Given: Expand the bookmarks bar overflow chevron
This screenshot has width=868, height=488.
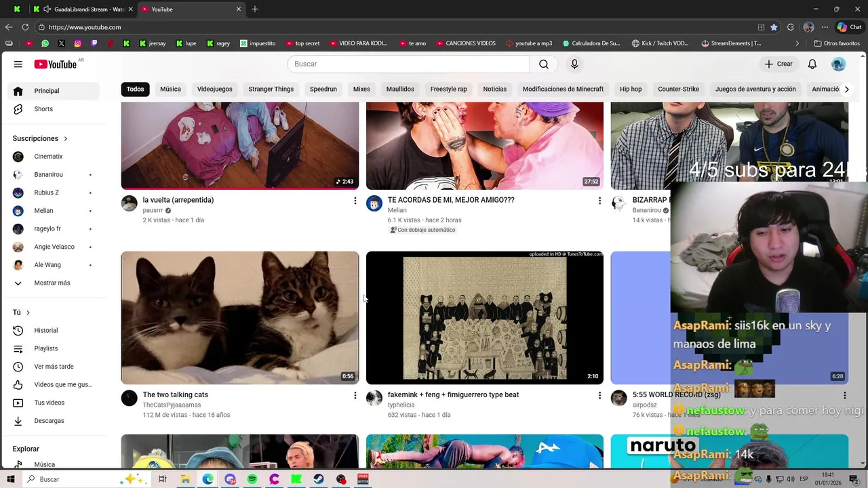Looking at the screenshot, I should (x=797, y=43).
